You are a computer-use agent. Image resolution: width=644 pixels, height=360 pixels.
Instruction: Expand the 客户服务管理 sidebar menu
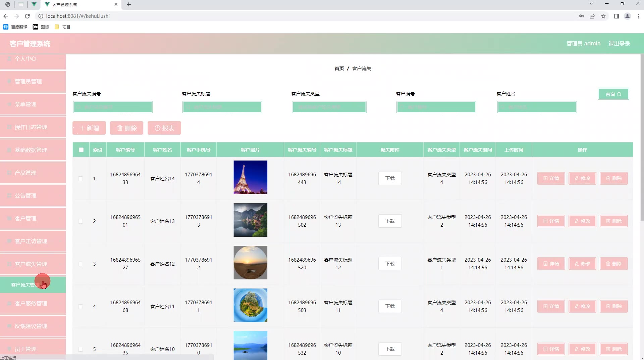point(33,303)
